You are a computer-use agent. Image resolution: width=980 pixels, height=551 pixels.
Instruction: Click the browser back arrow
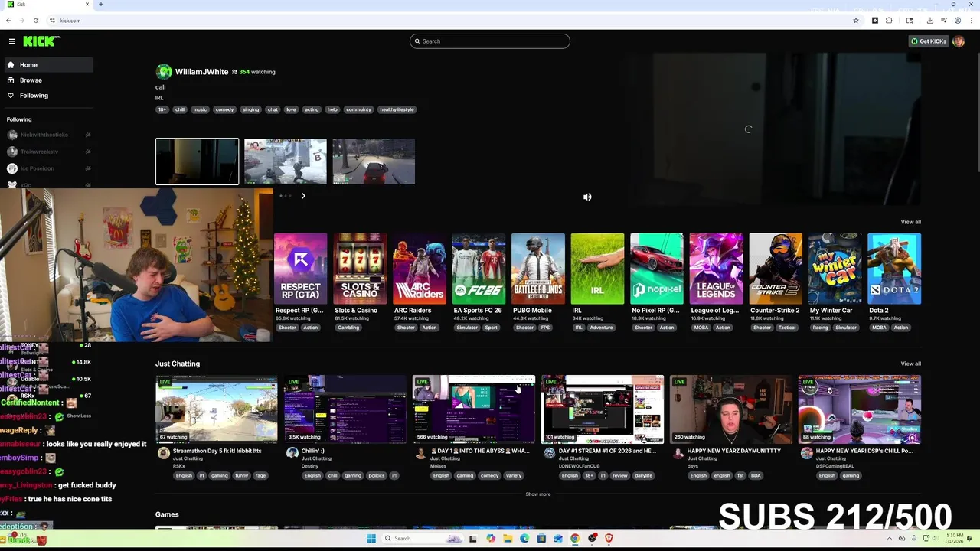pos(9,21)
